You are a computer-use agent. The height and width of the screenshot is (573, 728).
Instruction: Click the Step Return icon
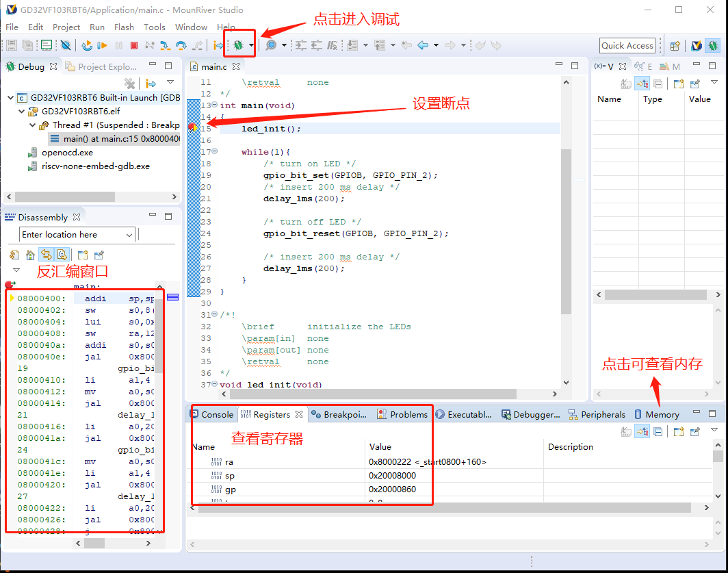198,45
